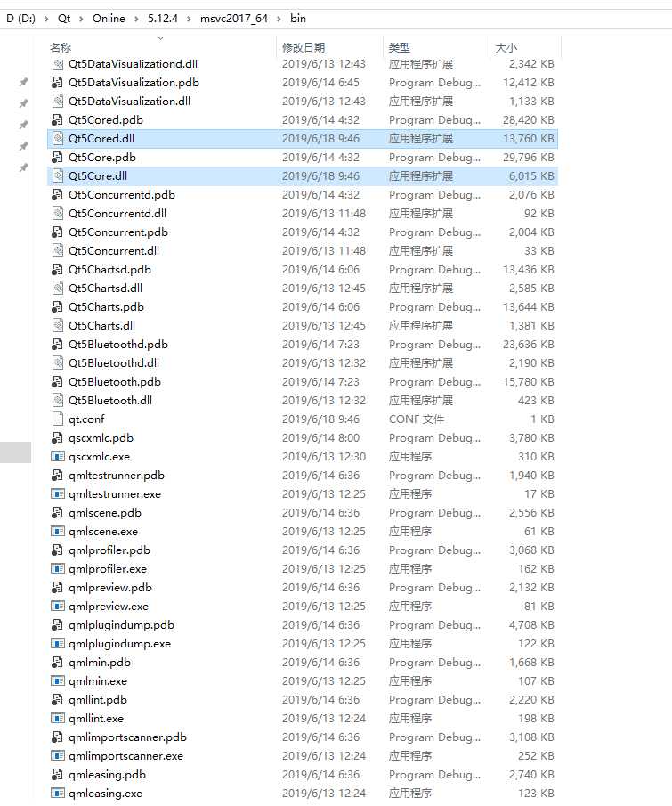
Task: Select the Qt5Charts.pdb file name
Action: point(106,307)
